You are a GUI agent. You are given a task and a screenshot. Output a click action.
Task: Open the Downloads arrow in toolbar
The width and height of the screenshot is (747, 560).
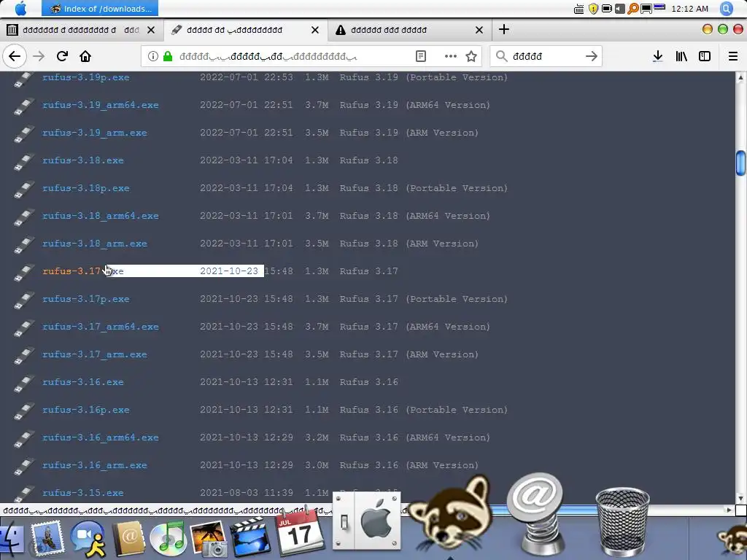[657, 56]
